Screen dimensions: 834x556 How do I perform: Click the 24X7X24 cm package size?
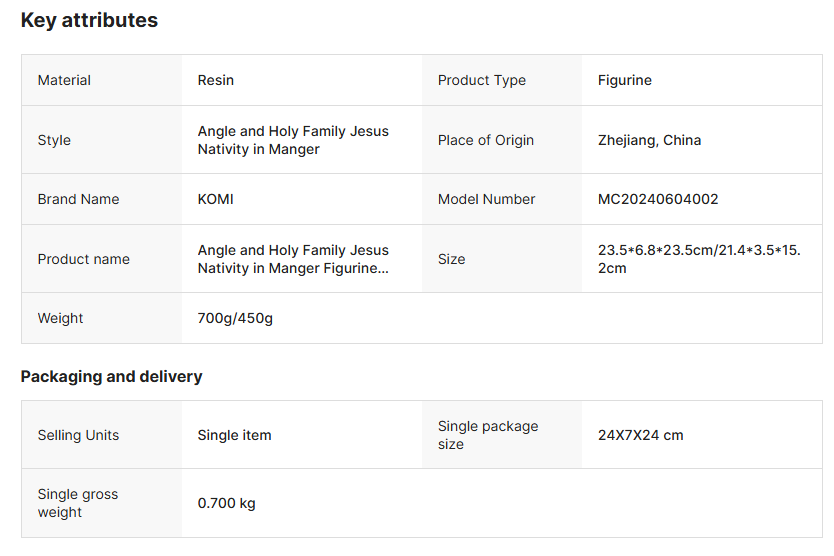[x=640, y=435]
